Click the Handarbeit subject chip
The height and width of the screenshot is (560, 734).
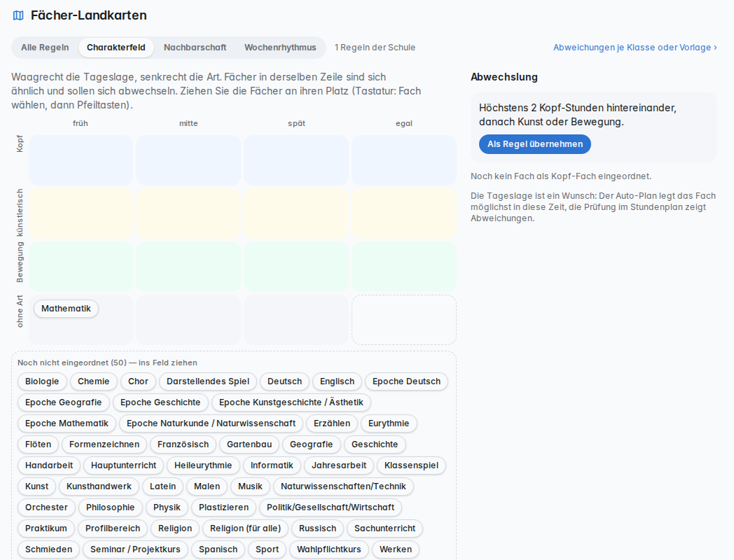[49, 465]
